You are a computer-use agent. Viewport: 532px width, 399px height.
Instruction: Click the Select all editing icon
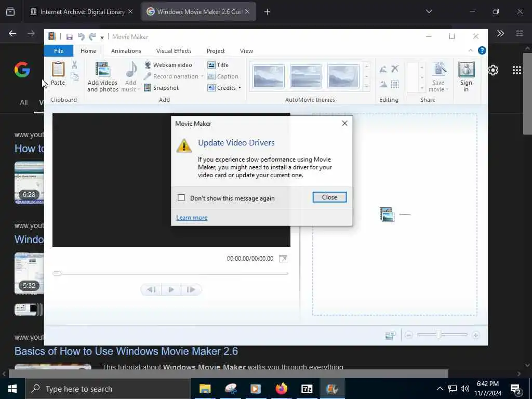click(x=395, y=84)
